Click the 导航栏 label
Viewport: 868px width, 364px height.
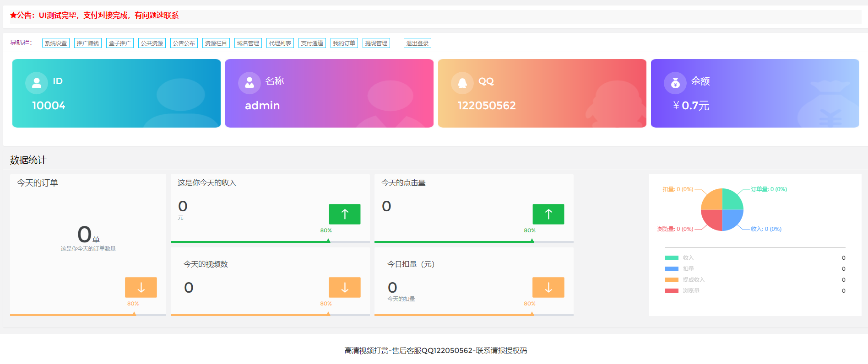21,43
